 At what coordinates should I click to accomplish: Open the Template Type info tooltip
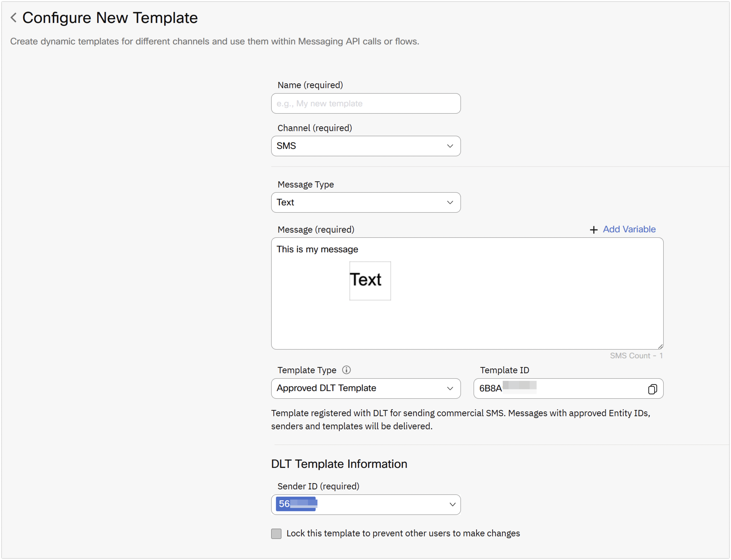tap(347, 370)
